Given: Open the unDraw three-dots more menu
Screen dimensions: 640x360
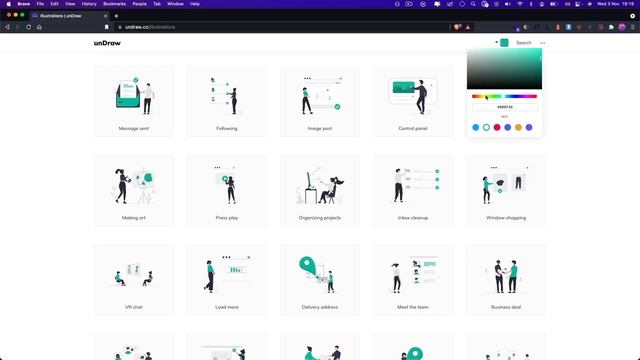Looking at the screenshot, I should pos(542,43).
